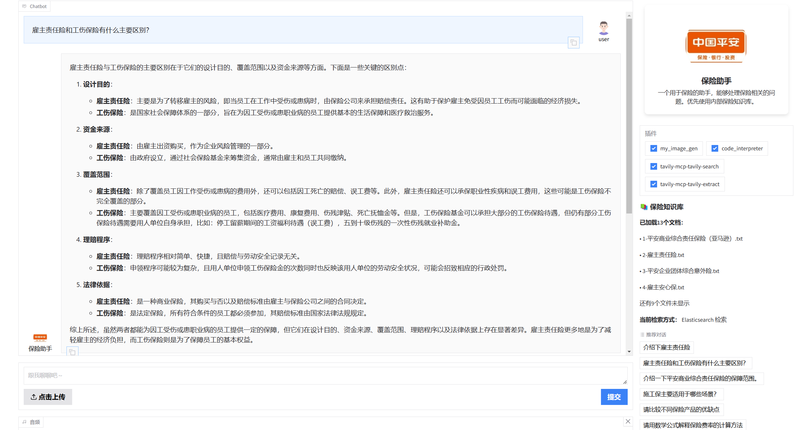Screen dimensions: 800x430
Task: Click document 3-平安企业团体综合意外险.txt
Action: (x=680, y=271)
